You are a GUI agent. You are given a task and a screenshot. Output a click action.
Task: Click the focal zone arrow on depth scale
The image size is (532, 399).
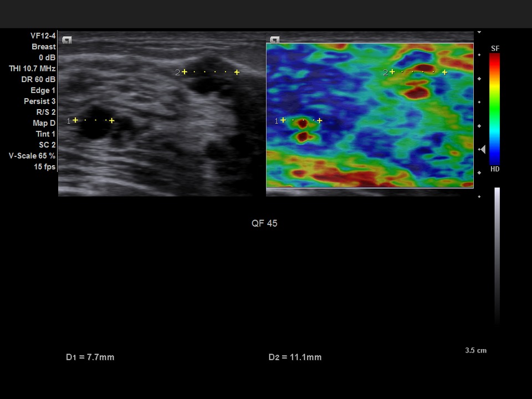coord(482,149)
